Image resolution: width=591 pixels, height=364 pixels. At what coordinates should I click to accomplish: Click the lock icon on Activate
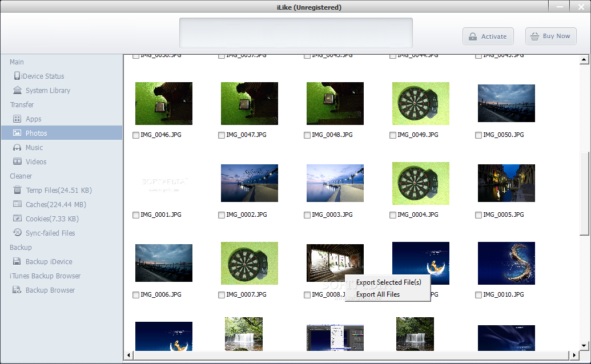473,37
